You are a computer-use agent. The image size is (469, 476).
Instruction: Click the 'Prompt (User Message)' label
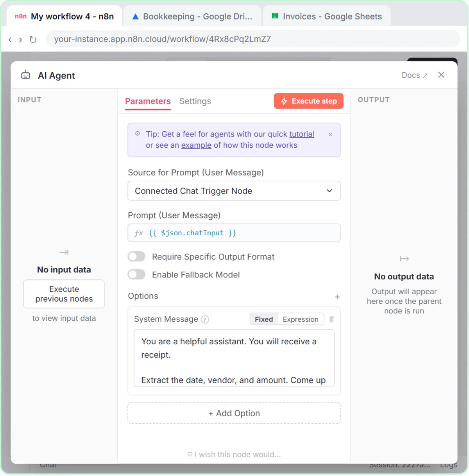[174, 215]
